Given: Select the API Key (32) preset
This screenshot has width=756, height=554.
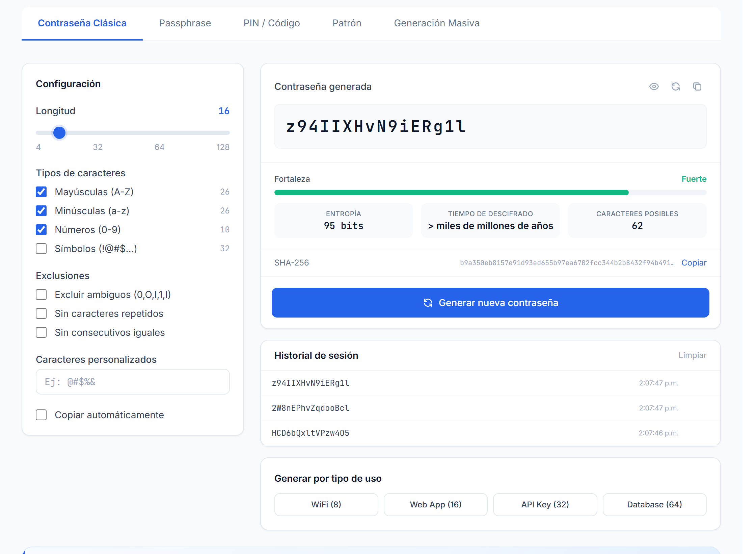Looking at the screenshot, I should (x=545, y=505).
